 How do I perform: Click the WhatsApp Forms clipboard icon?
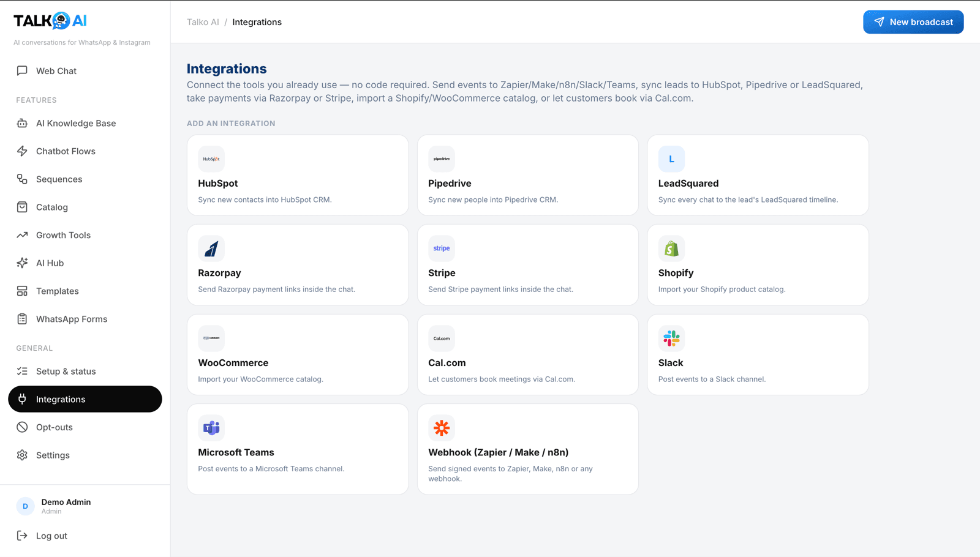coord(22,319)
